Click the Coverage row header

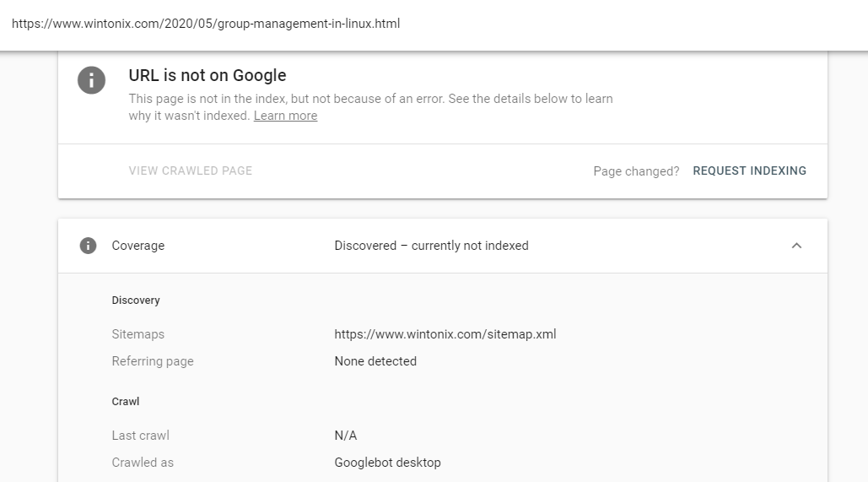442,246
